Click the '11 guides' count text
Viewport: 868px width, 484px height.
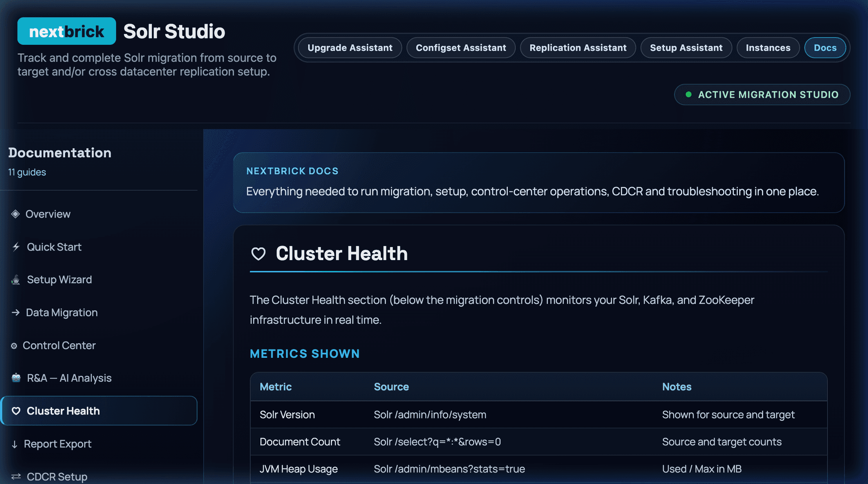27,172
